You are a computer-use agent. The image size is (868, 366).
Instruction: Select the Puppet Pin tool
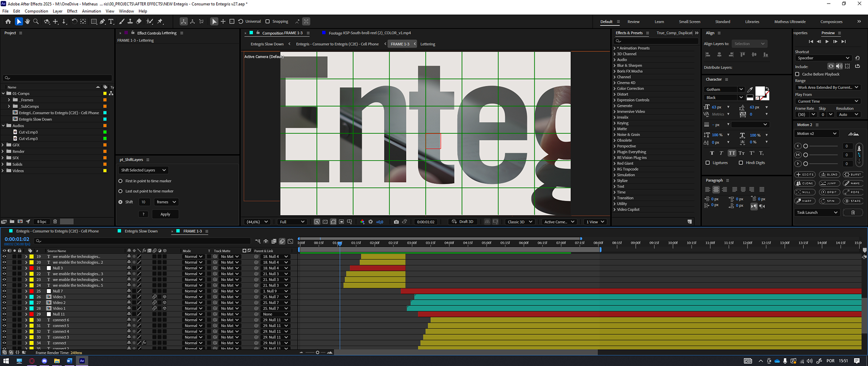pyautogui.click(x=160, y=21)
